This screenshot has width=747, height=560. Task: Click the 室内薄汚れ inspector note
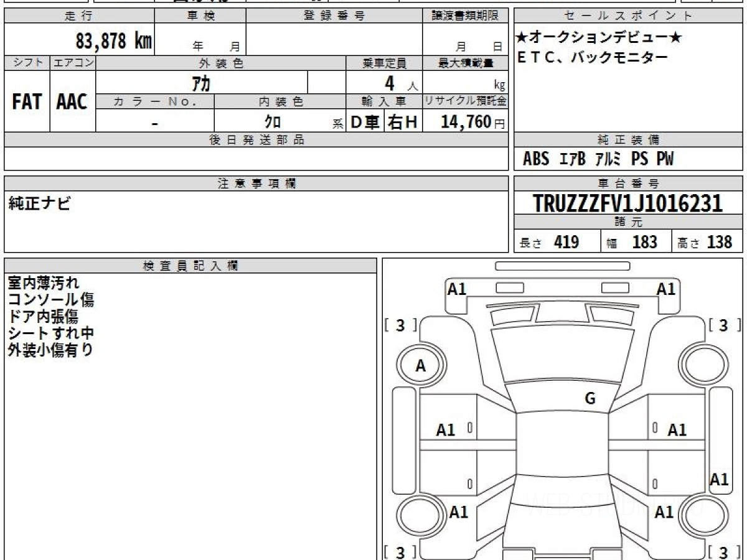point(44,283)
